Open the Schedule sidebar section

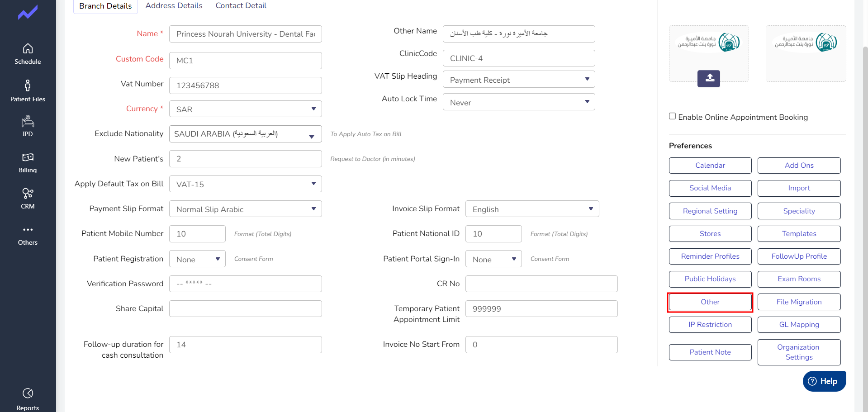(x=28, y=54)
